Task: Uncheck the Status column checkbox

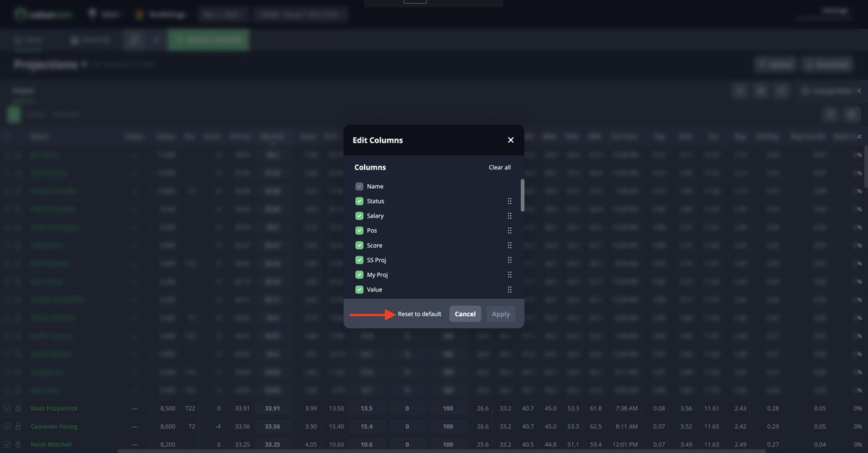Action: click(359, 201)
